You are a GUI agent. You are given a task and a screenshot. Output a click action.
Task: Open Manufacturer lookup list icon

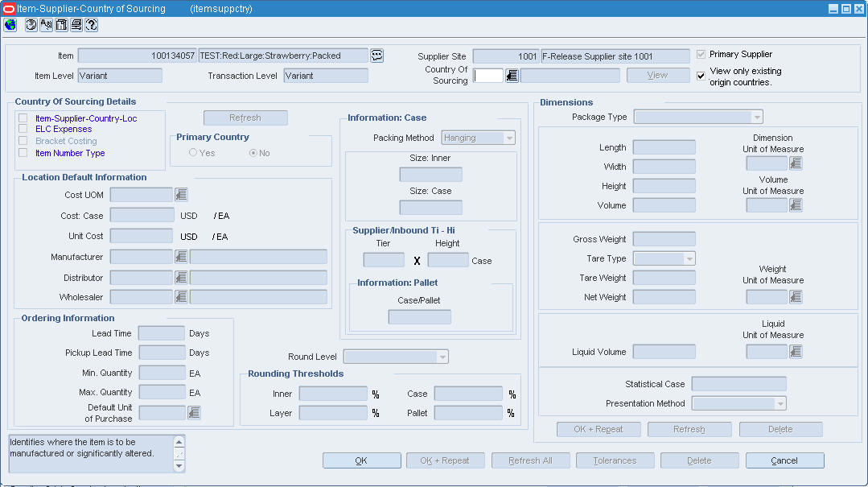pos(181,257)
